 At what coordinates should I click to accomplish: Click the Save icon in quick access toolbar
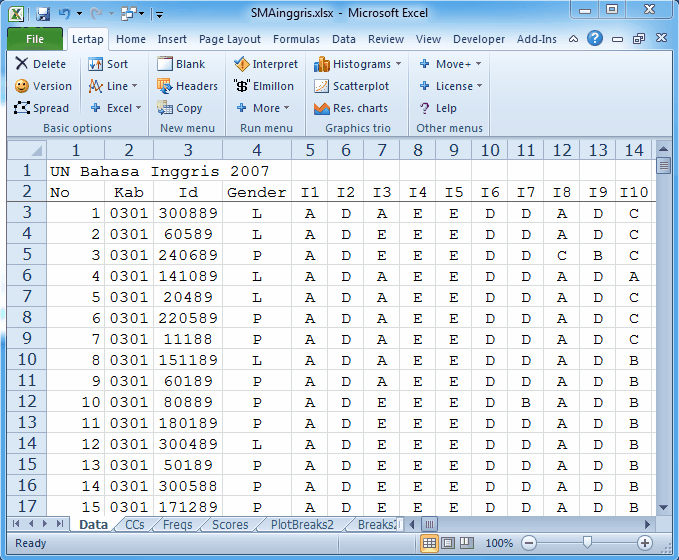click(x=42, y=14)
